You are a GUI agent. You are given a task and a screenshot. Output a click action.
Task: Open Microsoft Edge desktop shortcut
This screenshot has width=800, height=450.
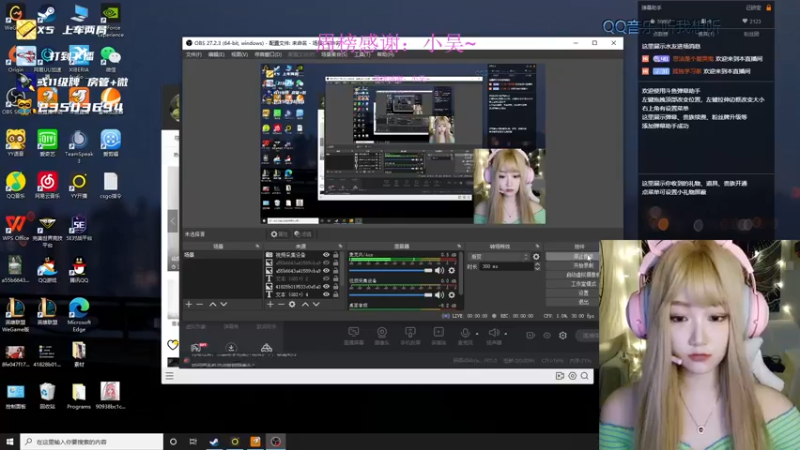[79, 314]
